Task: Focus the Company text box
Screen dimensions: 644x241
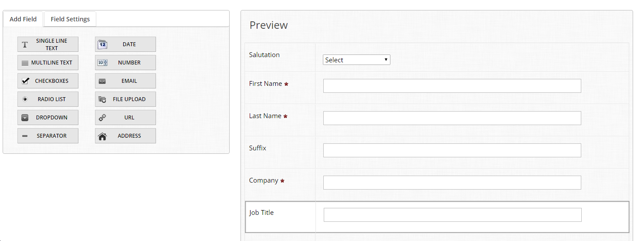Action: point(452,183)
